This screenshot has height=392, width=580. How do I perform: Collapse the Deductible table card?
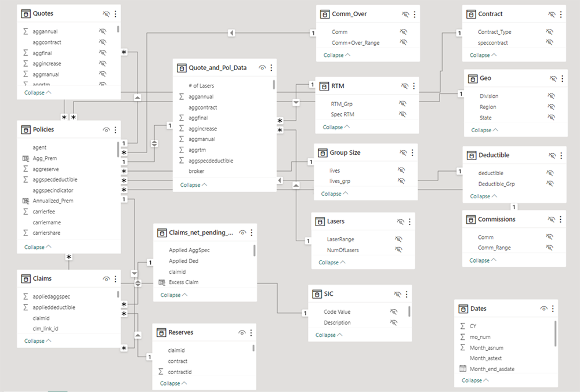pyautogui.click(x=483, y=196)
